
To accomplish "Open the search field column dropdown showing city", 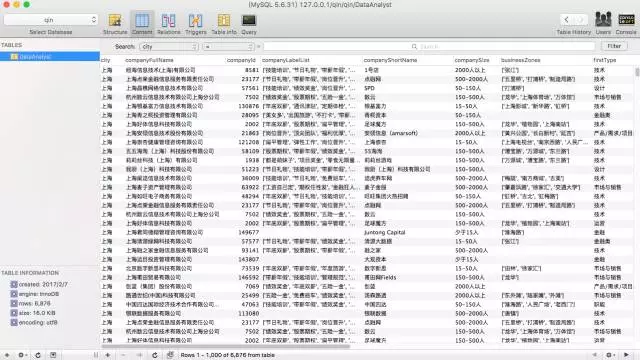I will pyautogui.click(x=169, y=47).
